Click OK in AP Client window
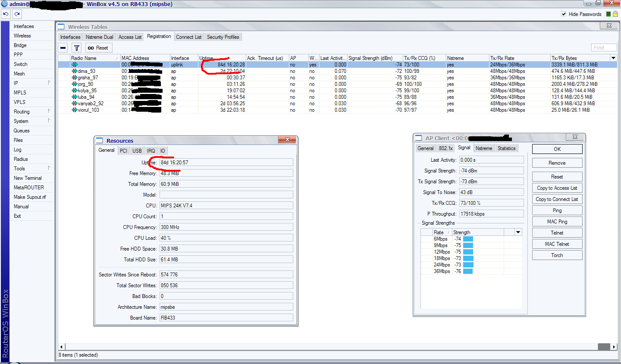This screenshot has width=621, height=364. (557, 149)
